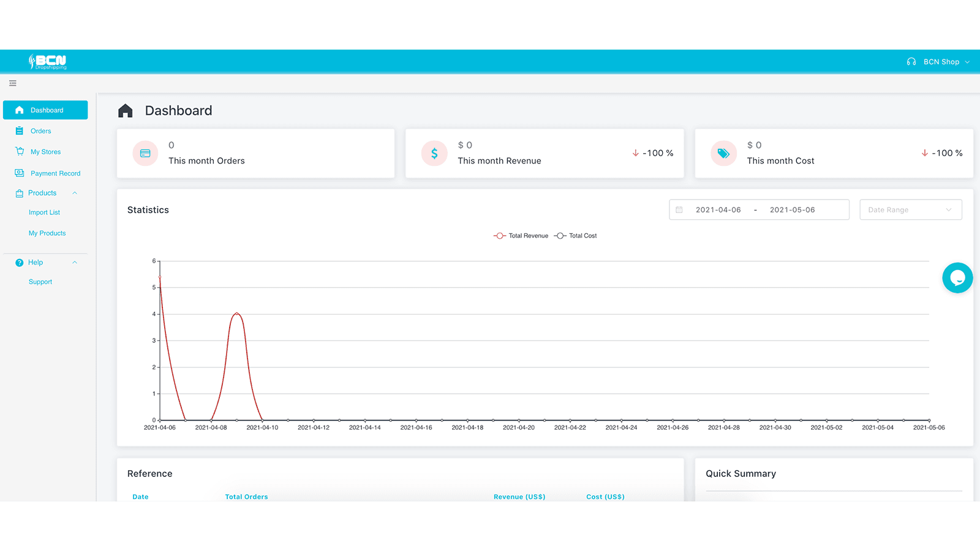Image resolution: width=980 pixels, height=551 pixels.
Task: Open My Stores via its shopping bag icon
Action: [20, 151]
